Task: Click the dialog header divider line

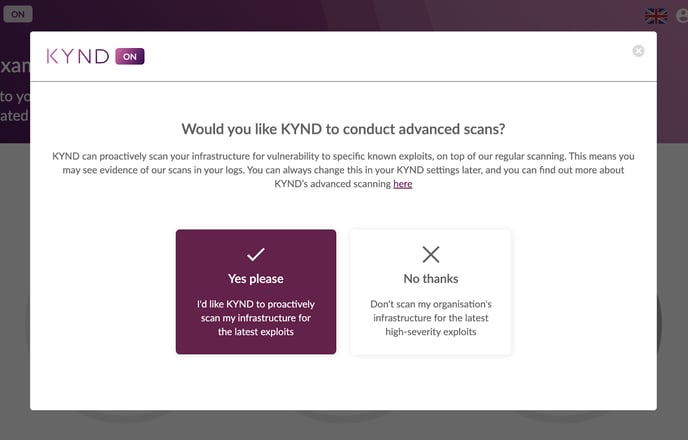Action: (x=343, y=82)
